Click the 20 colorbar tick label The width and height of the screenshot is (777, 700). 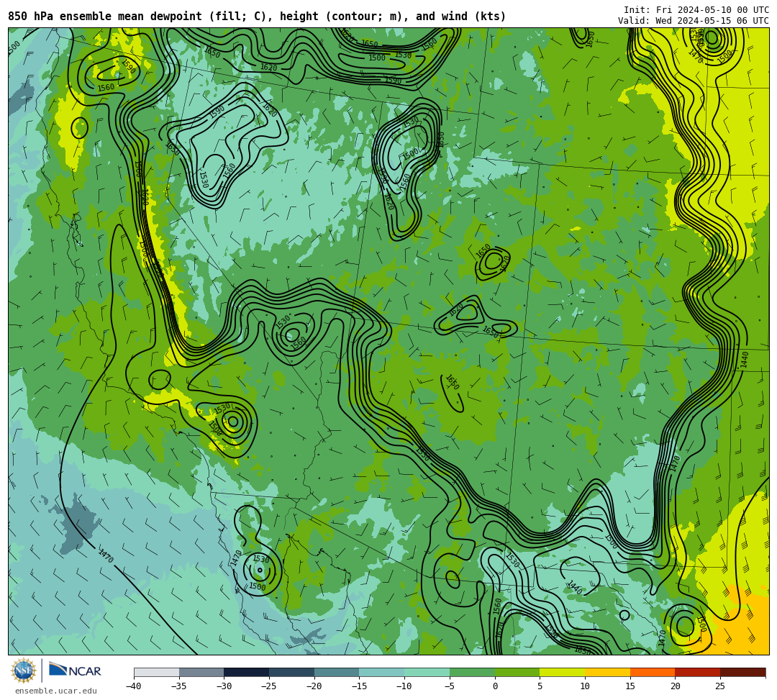(x=676, y=686)
